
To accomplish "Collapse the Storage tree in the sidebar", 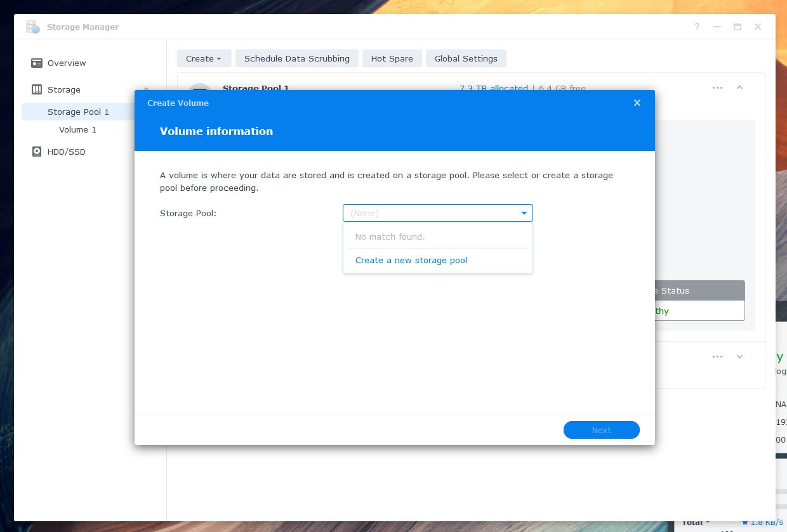I will 147,89.
